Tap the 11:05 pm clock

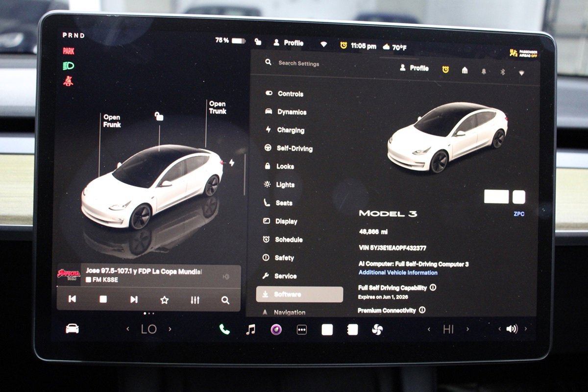coord(364,46)
